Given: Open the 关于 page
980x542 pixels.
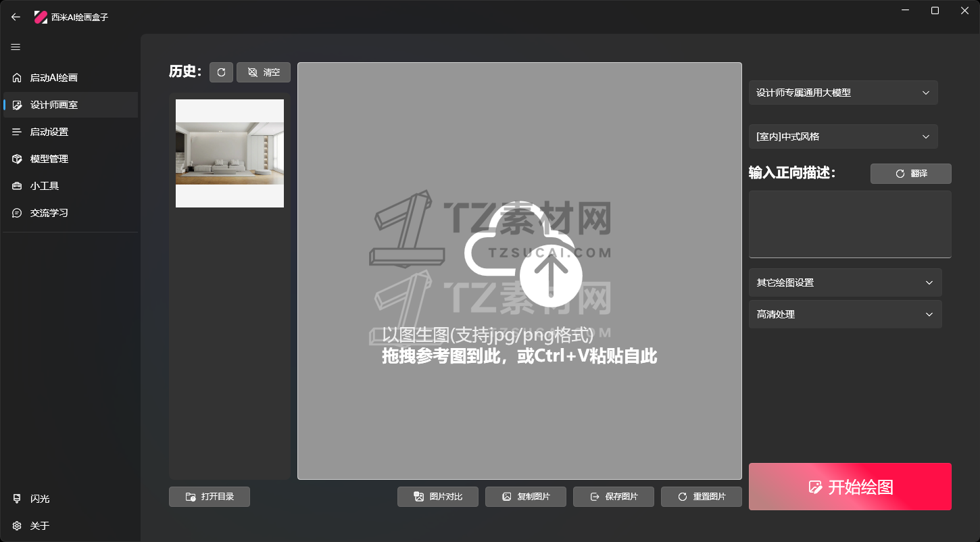Looking at the screenshot, I should [x=70, y=526].
